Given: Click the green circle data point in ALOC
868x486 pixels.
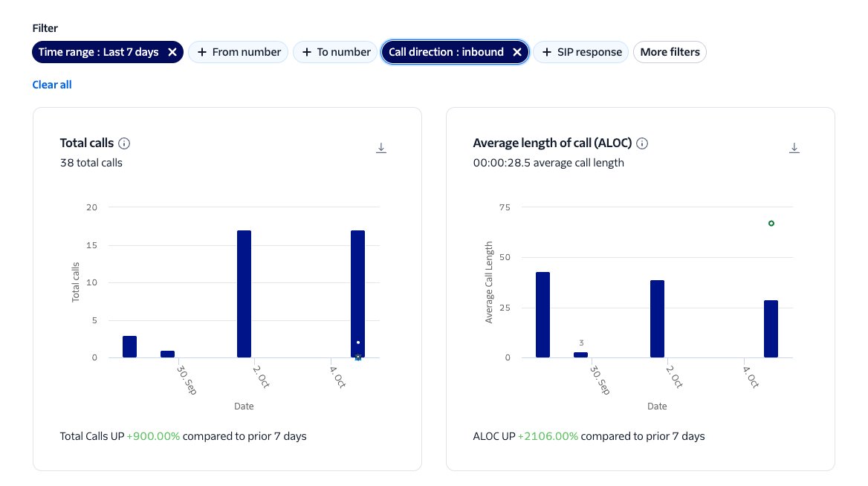Looking at the screenshot, I should (771, 223).
